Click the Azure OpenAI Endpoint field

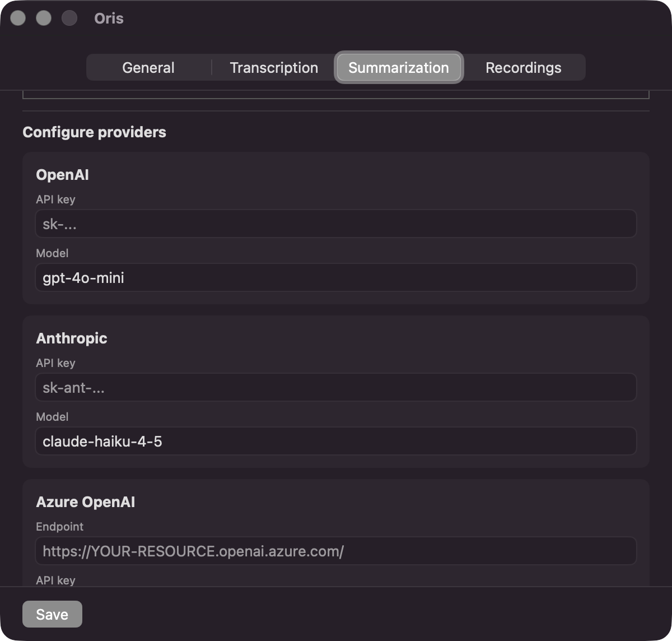pos(336,551)
